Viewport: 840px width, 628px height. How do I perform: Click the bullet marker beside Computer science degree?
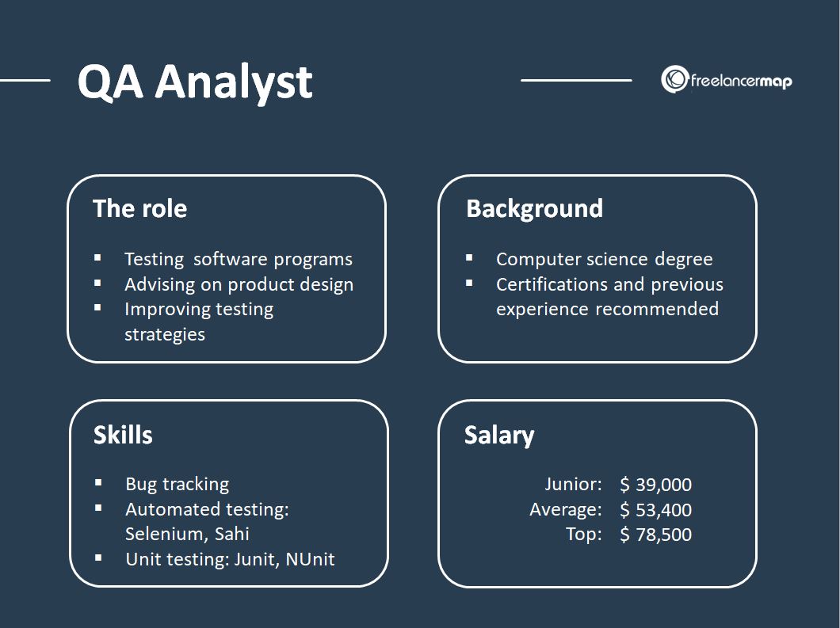click(469, 257)
